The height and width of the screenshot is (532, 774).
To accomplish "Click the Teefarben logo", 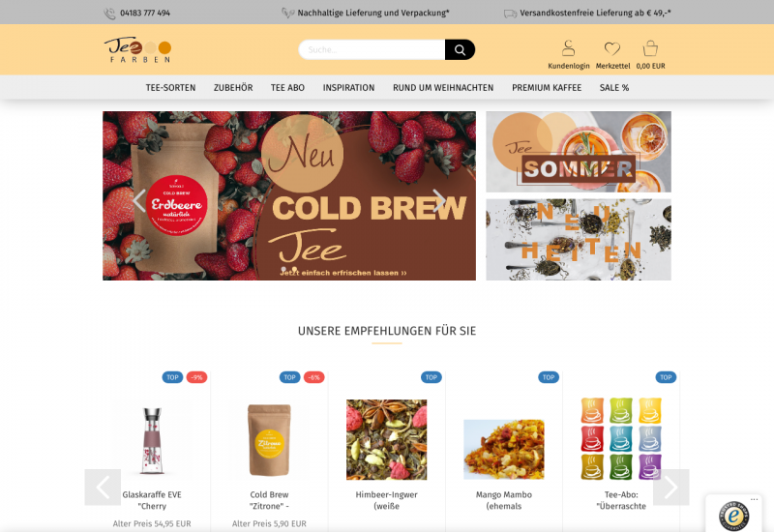I will coord(137,50).
